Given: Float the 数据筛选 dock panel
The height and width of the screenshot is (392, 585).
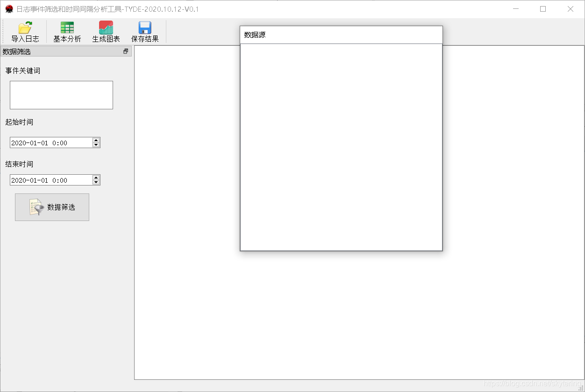Looking at the screenshot, I should click(x=126, y=51).
